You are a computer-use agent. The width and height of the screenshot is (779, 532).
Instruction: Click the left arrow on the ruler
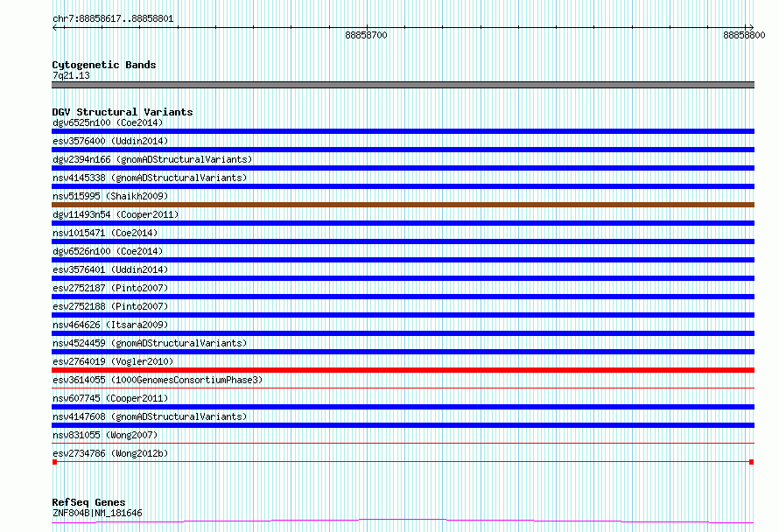[x=55, y=28]
